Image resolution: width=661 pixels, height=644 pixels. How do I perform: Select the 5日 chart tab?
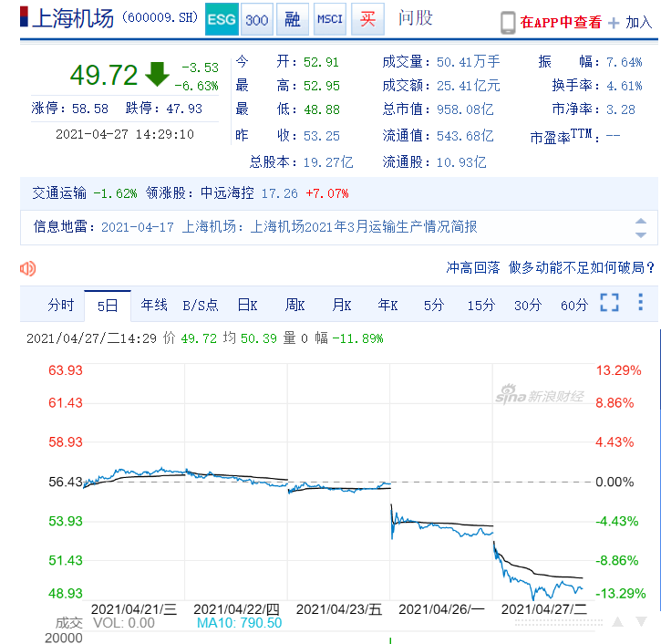108,306
